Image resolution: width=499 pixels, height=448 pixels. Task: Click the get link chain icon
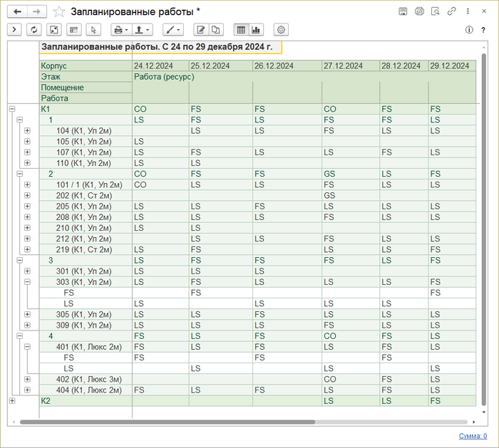(x=451, y=11)
